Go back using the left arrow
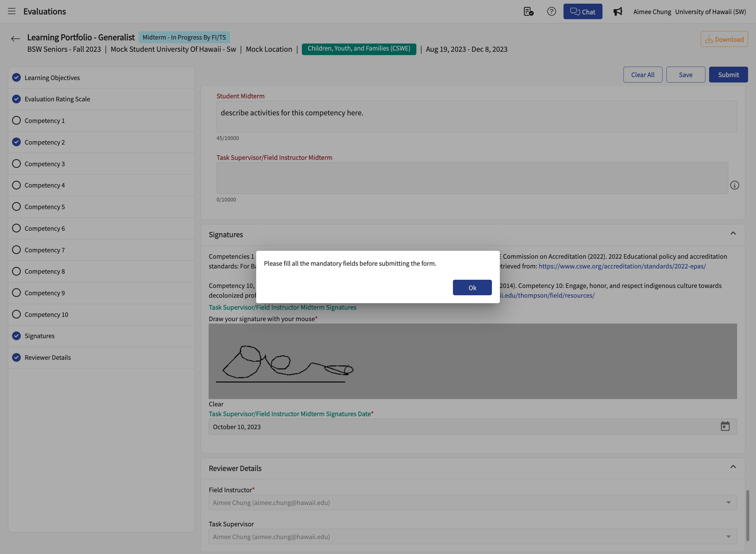This screenshot has height=554, width=756. (x=16, y=39)
